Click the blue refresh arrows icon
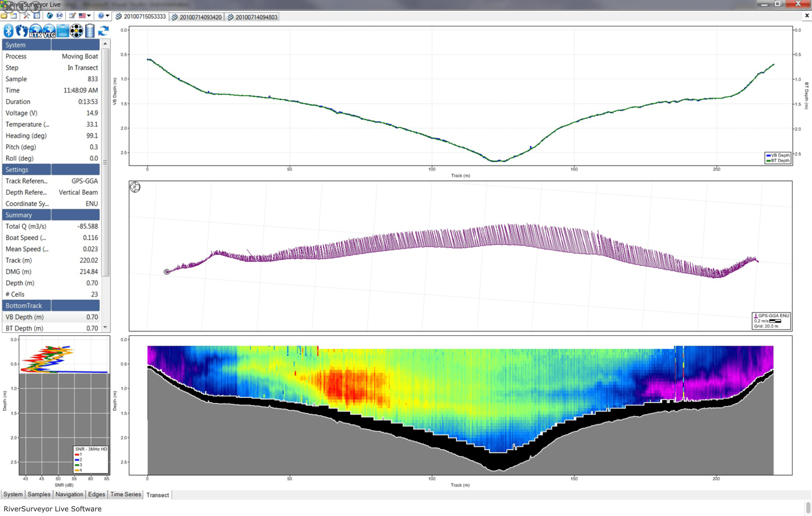 coord(103,31)
